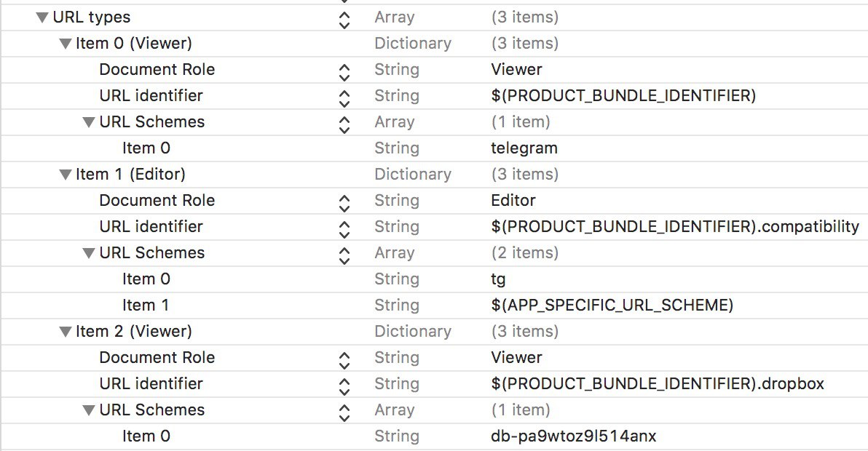Image resolution: width=868 pixels, height=451 pixels.
Task: Collapse Item 0 (Viewer) dictionary
Action: (x=66, y=44)
